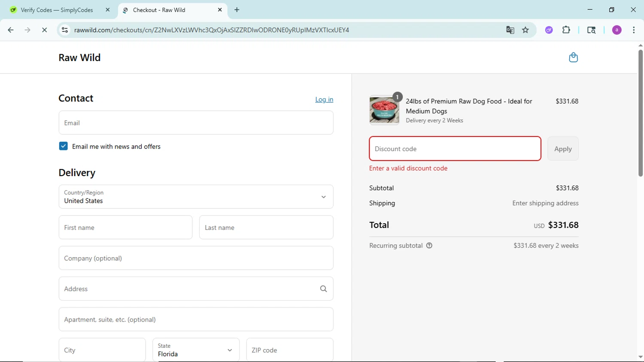
Task: Open Chrome three-dot menu
Action: [x=634, y=30]
